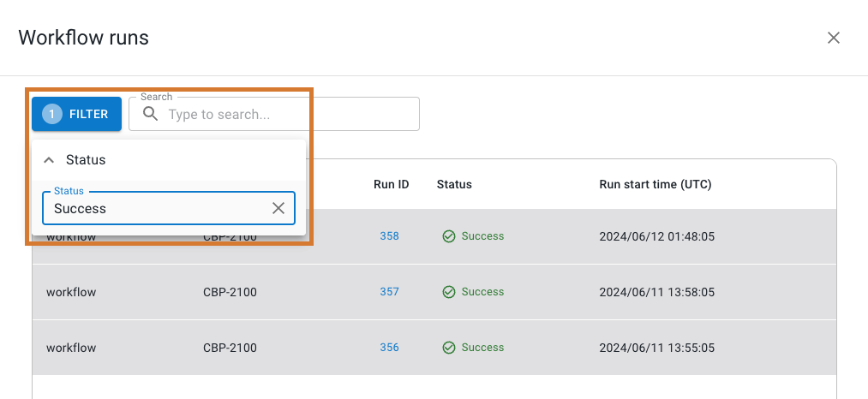The image size is (868, 399).
Task: Clear the Success status filter value
Action: (278, 208)
